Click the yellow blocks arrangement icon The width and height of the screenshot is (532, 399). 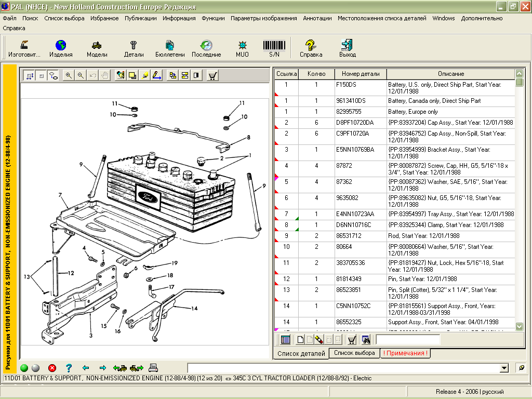pos(172,76)
